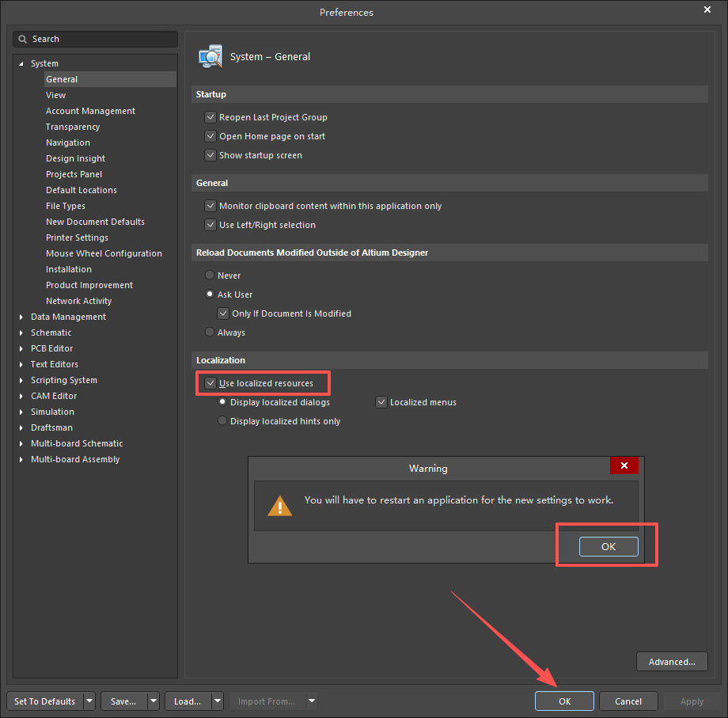The width and height of the screenshot is (728, 718).
Task: Click in the Search field
Action: (x=99, y=39)
